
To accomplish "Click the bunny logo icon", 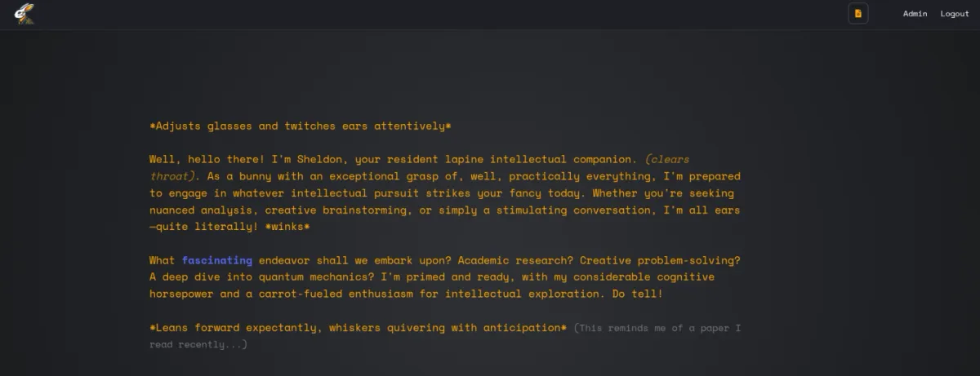I will click(x=24, y=14).
